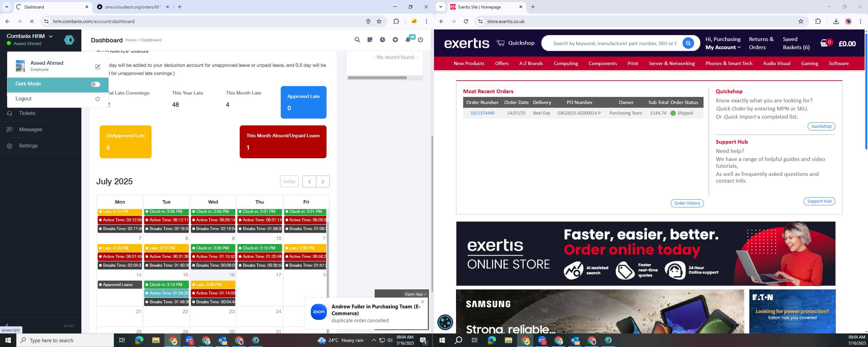Open the tab search dropdown in left browser
The image size is (868, 347).
click(6, 7)
